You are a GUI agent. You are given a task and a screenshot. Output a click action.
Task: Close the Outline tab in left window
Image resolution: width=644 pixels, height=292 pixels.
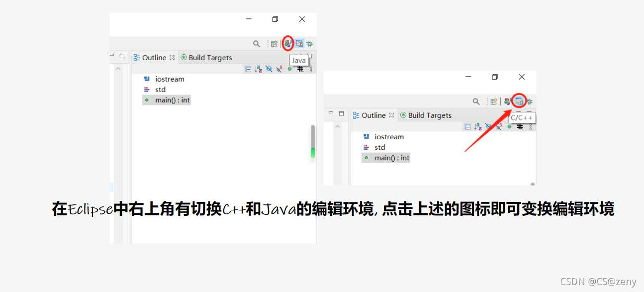point(172,57)
